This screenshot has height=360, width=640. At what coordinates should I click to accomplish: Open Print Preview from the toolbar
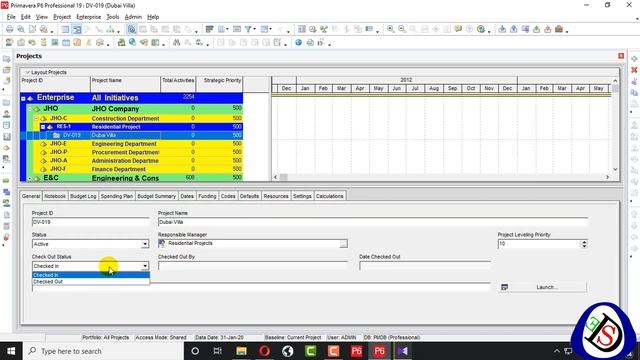(x=21, y=29)
